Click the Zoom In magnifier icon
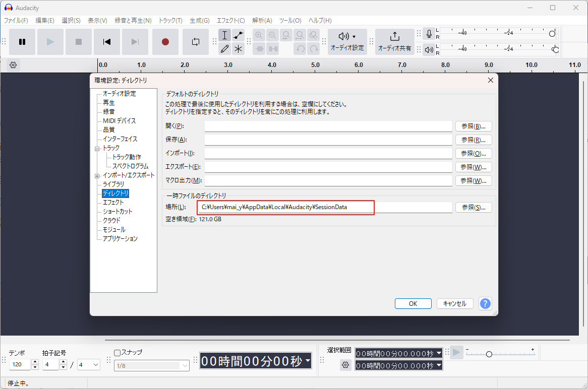This screenshot has height=389, width=588. (x=259, y=35)
